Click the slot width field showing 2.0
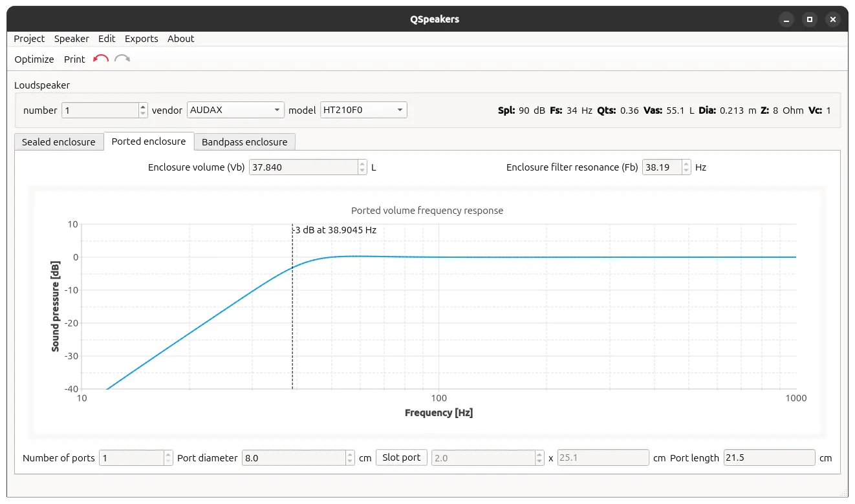Screen dimensions: 855x504 (484, 458)
